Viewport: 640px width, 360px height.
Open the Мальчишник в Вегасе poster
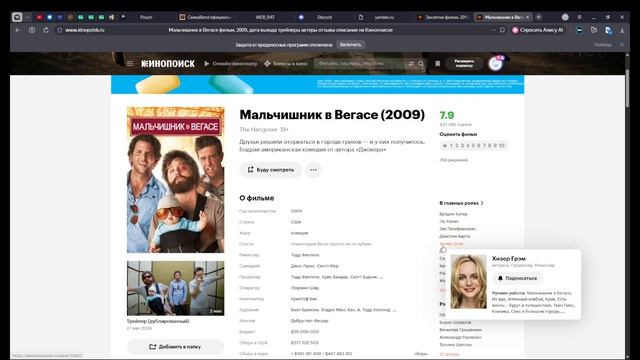(176, 180)
